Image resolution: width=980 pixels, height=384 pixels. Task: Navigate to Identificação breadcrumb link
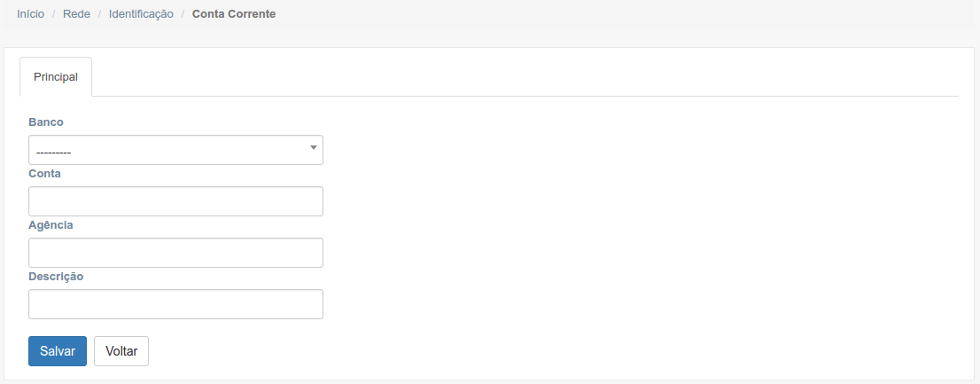click(141, 14)
